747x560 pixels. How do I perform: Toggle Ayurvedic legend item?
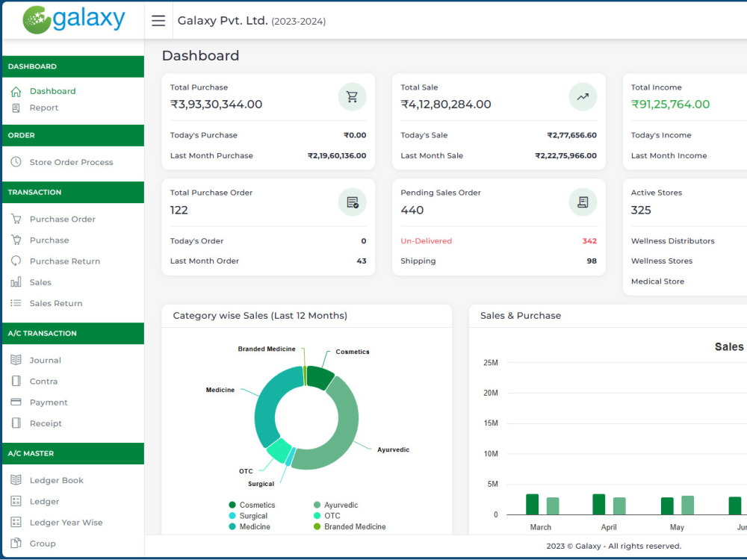click(335, 505)
